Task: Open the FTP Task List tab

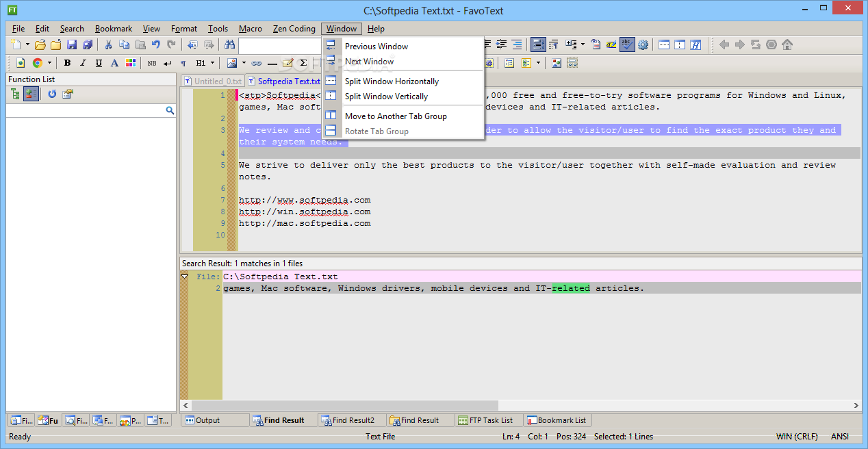Action: point(489,420)
